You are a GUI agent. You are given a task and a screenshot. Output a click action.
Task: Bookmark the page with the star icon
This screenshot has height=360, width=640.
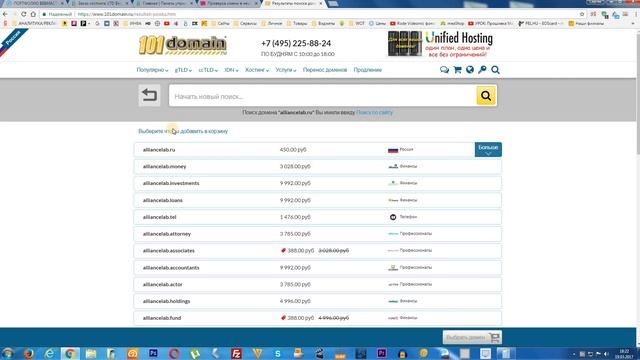(x=582, y=14)
